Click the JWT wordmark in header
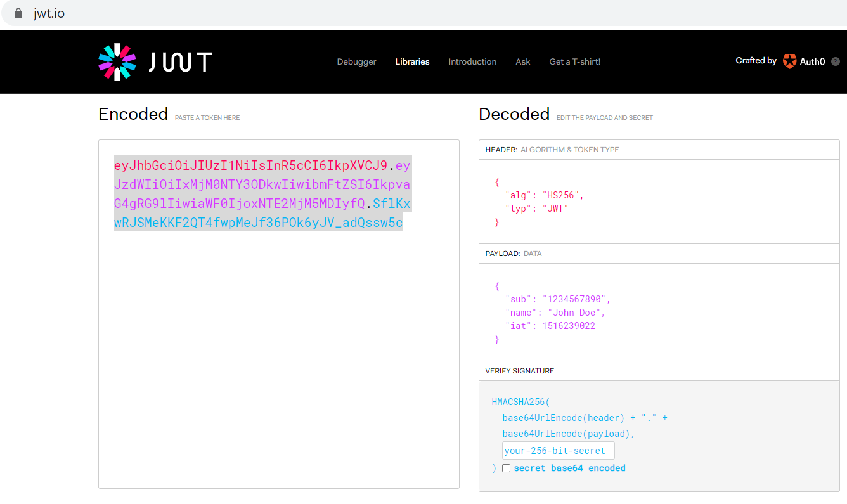The height and width of the screenshot is (504, 847). (x=181, y=62)
